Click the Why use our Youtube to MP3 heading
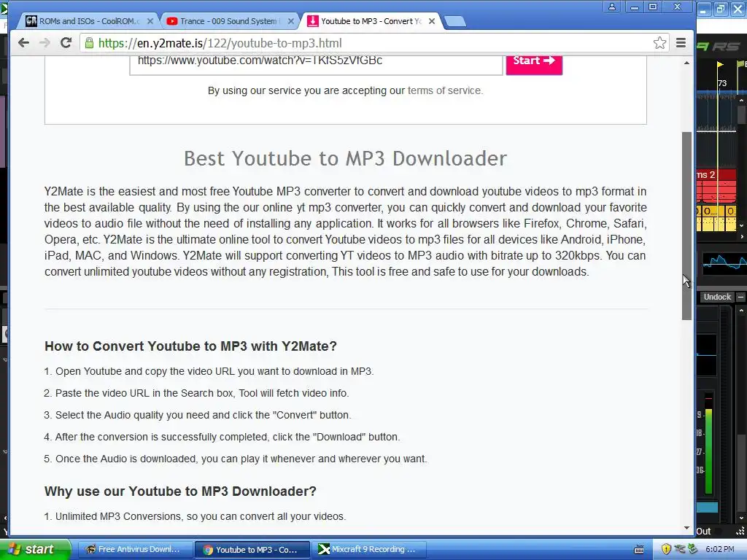This screenshot has width=747, height=560. click(180, 491)
